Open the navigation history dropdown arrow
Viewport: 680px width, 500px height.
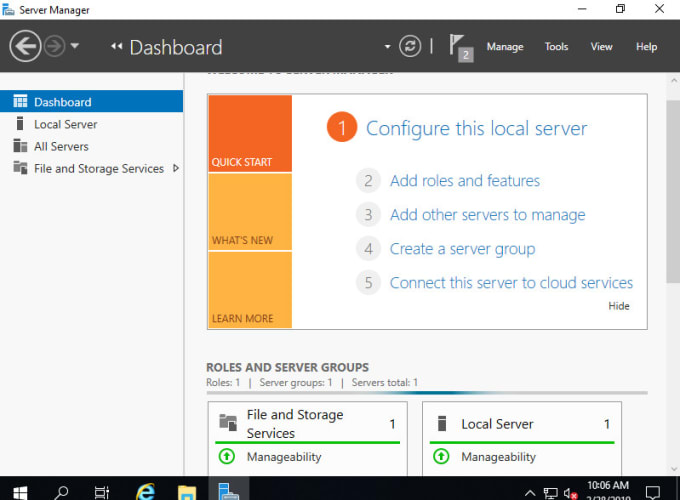pos(75,46)
